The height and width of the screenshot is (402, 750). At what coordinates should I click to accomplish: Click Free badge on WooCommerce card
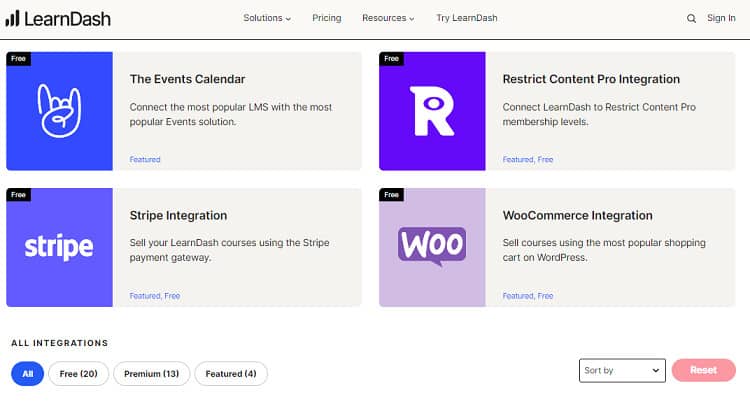(391, 195)
